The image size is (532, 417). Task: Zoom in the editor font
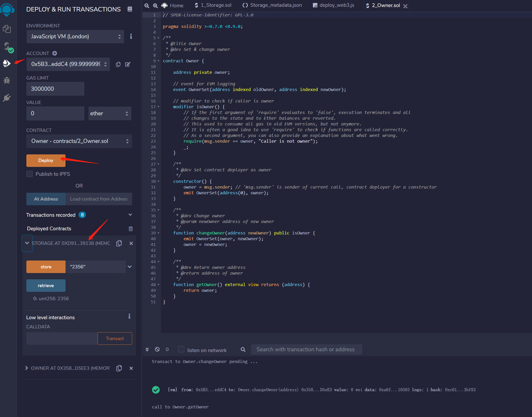click(x=155, y=5)
